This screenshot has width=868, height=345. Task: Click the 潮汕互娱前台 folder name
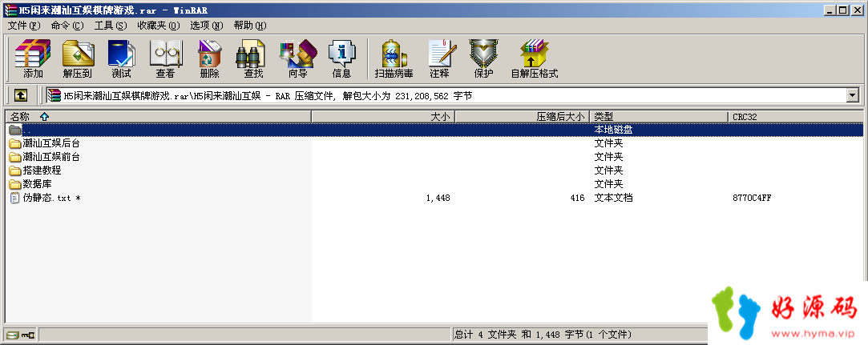[51, 157]
